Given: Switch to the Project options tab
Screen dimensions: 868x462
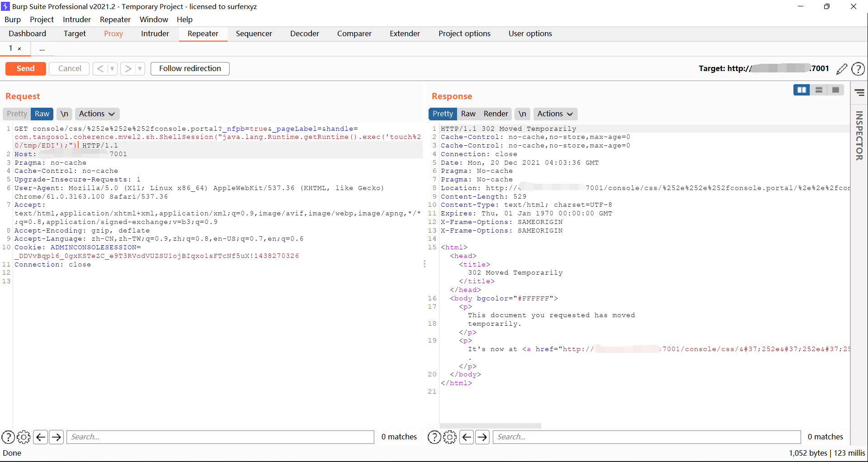Looking at the screenshot, I should point(464,34).
